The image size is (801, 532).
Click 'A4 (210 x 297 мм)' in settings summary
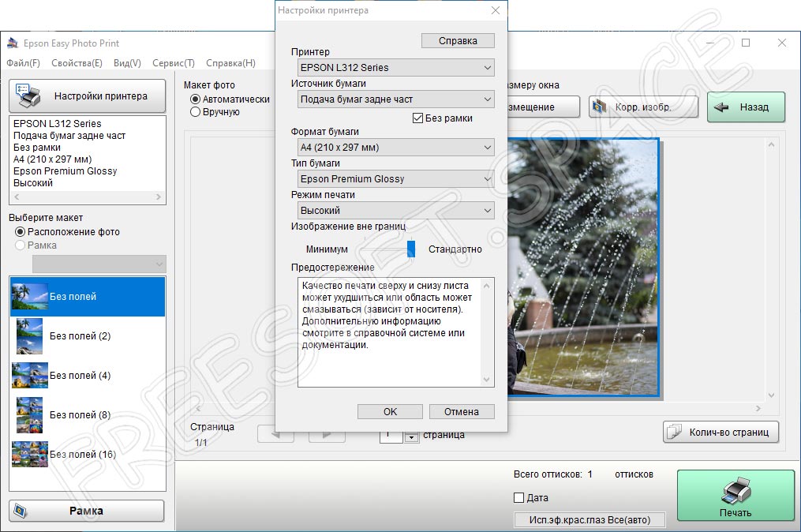point(53,159)
